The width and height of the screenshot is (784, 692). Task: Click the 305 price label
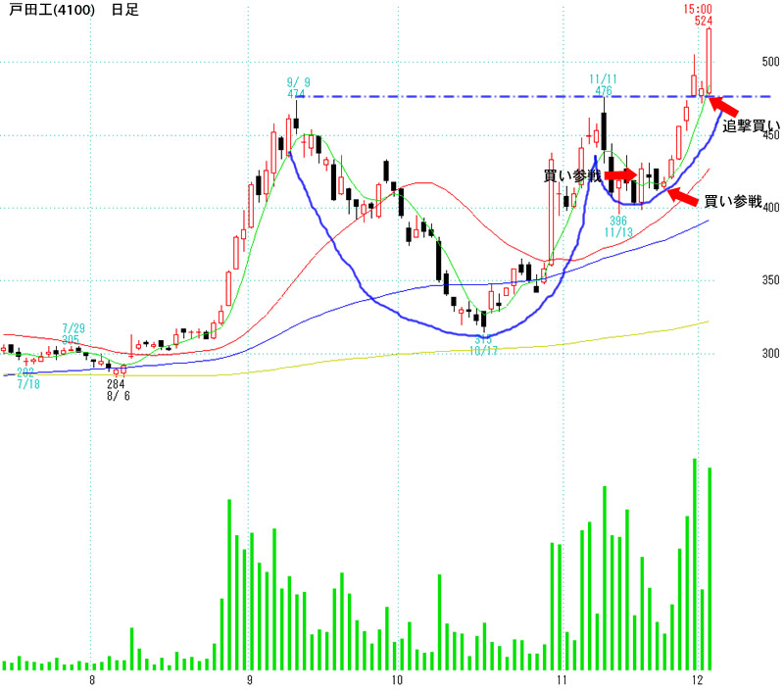[71, 339]
